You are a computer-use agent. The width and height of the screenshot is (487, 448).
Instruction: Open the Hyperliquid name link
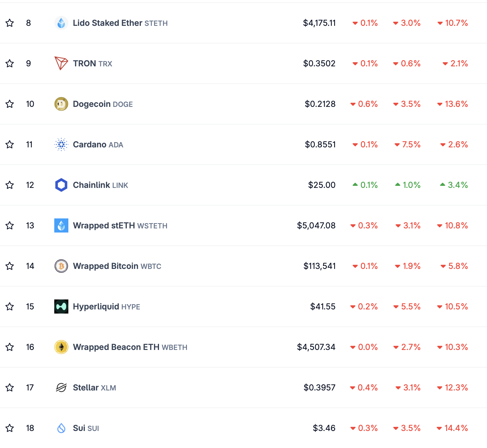[96, 306]
